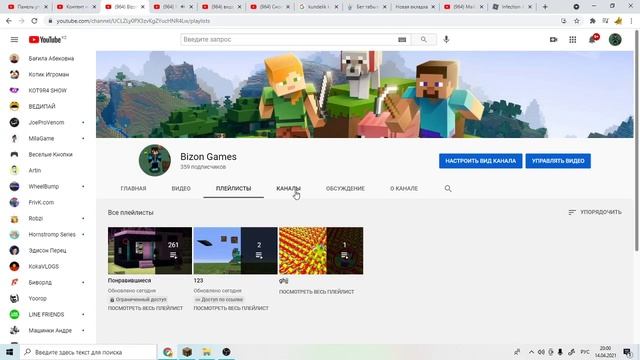Open the on-screen keyboard icon in search

click(x=402, y=40)
